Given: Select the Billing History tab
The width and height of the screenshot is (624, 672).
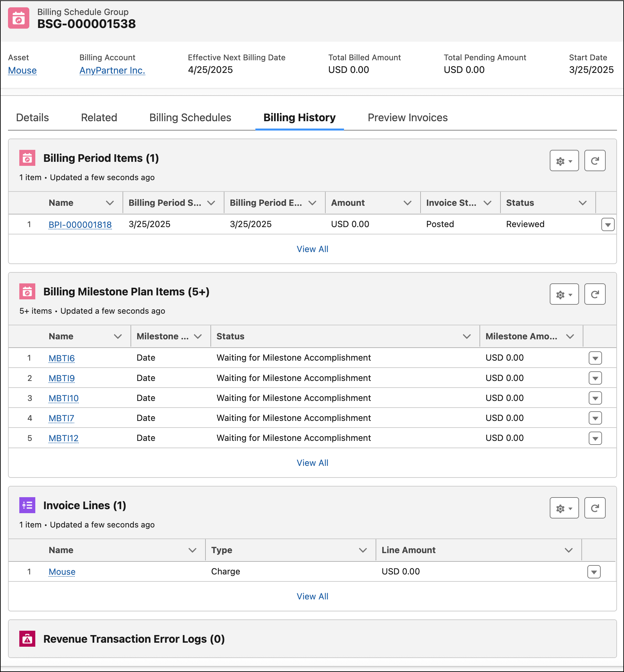Looking at the screenshot, I should coord(299,118).
